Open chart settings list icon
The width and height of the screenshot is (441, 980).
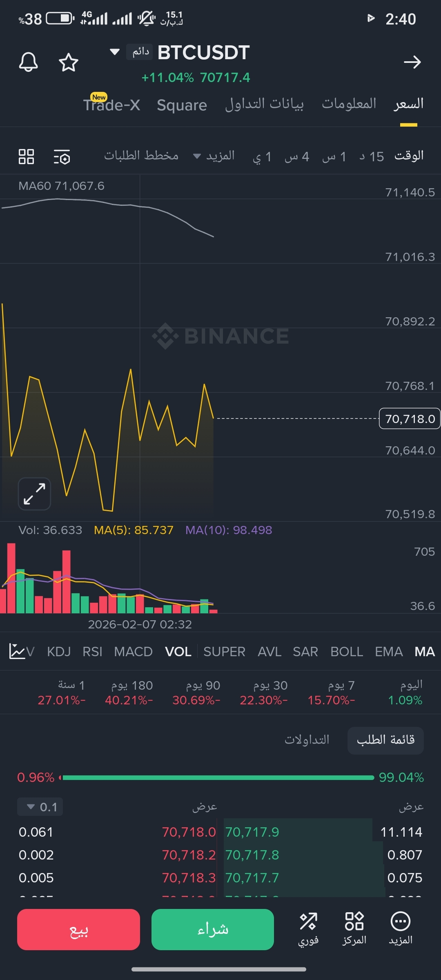click(x=62, y=157)
